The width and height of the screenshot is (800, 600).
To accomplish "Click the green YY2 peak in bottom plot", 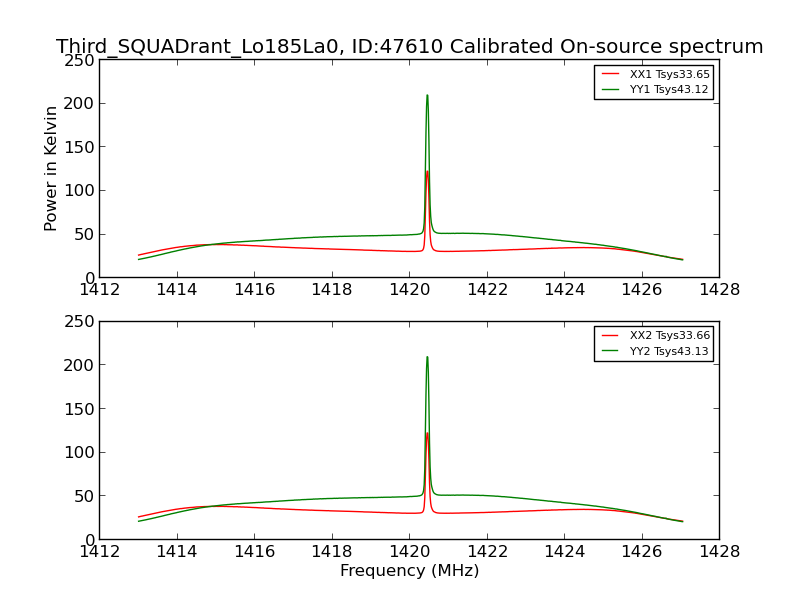I will point(427,358).
